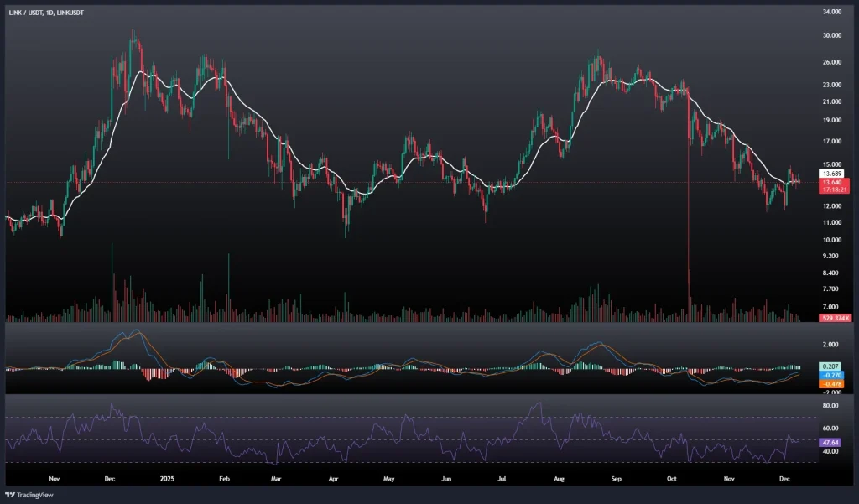Click the Jul label on the time axis
859x504 pixels.
point(502,478)
